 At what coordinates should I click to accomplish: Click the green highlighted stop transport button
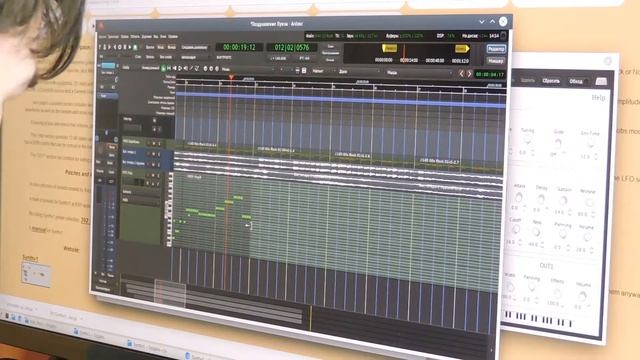(x=135, y=47)
